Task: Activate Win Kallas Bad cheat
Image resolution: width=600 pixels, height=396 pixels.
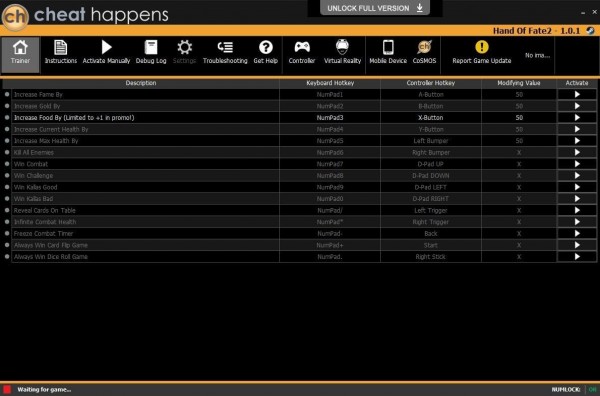Action: click(577, 199)
